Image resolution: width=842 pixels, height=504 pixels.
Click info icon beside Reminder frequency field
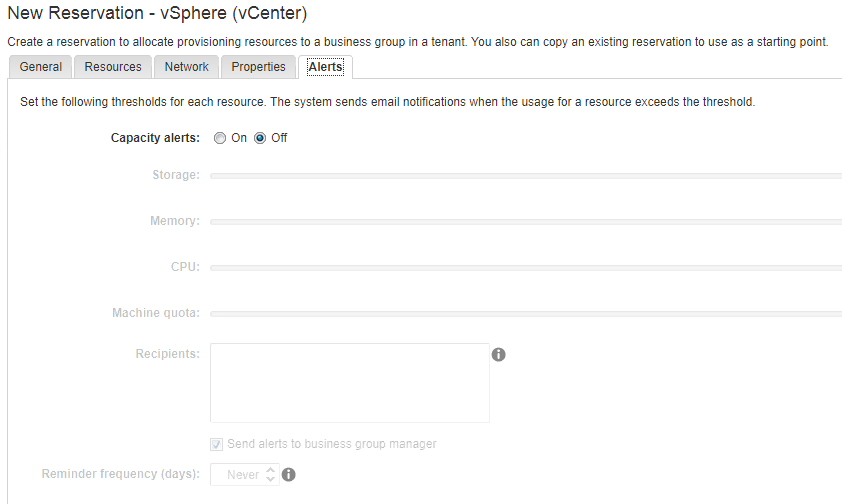tap(289, 475)
